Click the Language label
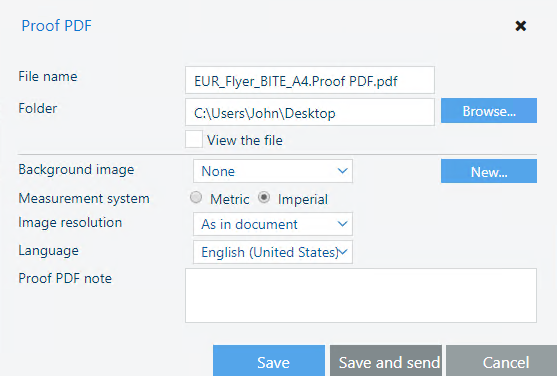Screen dimensions: 557x376 [x=48, y=251]
